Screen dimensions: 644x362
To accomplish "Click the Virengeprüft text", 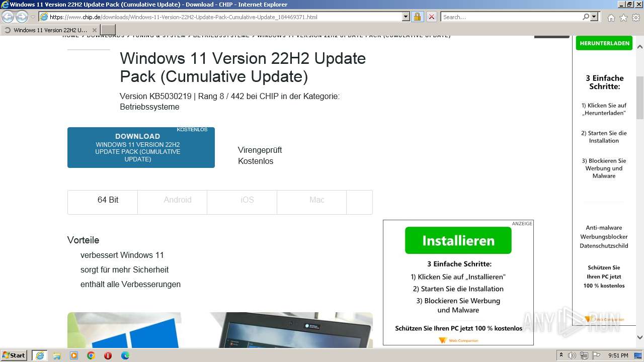I will coord(260,150).
